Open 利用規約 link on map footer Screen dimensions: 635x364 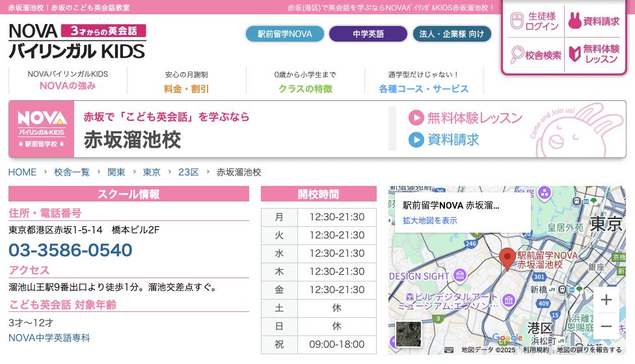tap(536, 350)
